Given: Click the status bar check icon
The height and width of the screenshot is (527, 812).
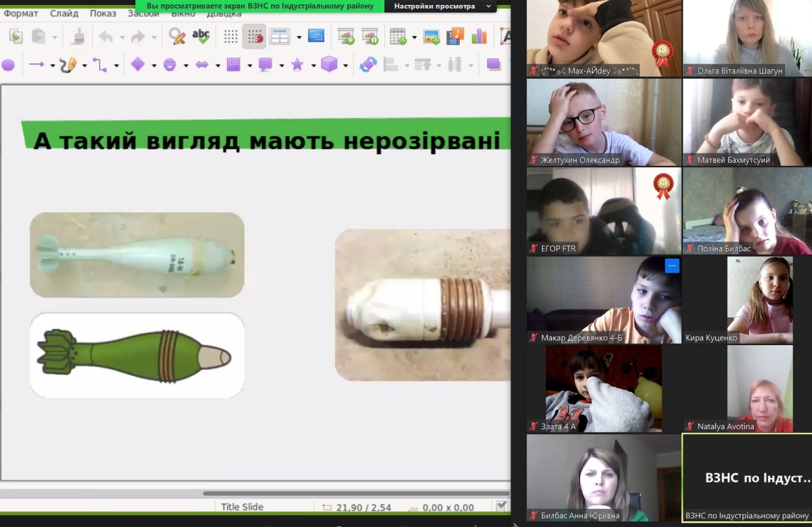Looking at the screenshot, I should click(502, 507).
